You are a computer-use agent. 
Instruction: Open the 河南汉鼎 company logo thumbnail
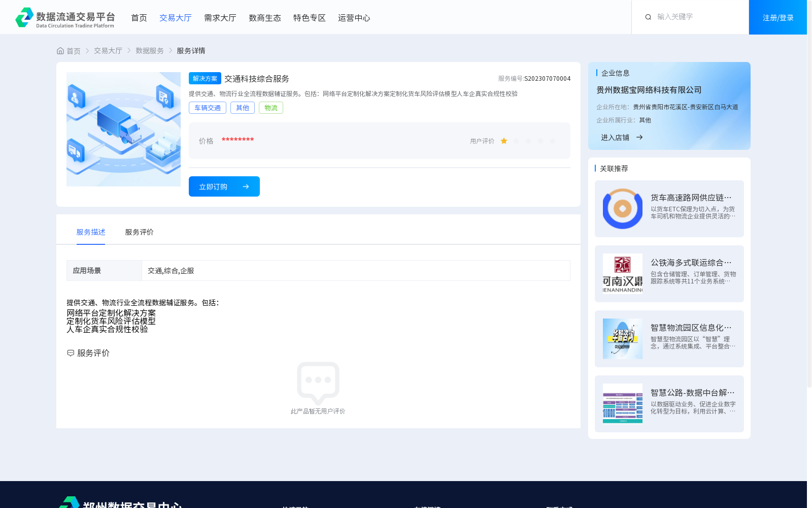(623, 274)
